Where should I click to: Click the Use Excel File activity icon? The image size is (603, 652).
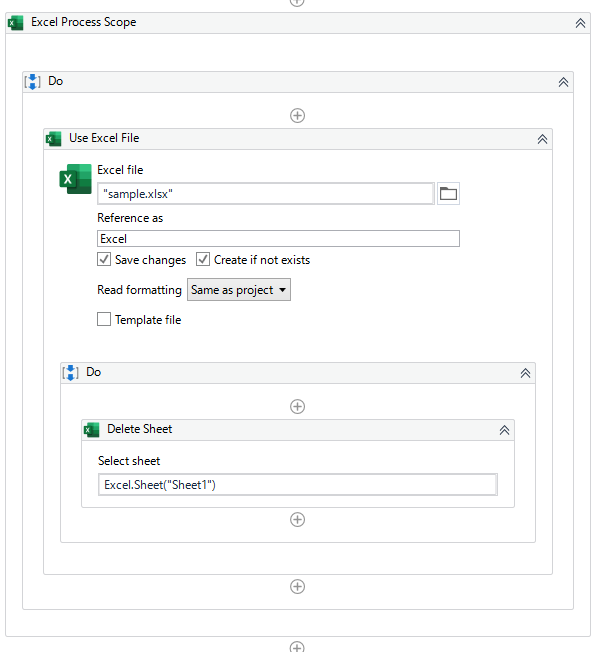click(x=54, y=139)
